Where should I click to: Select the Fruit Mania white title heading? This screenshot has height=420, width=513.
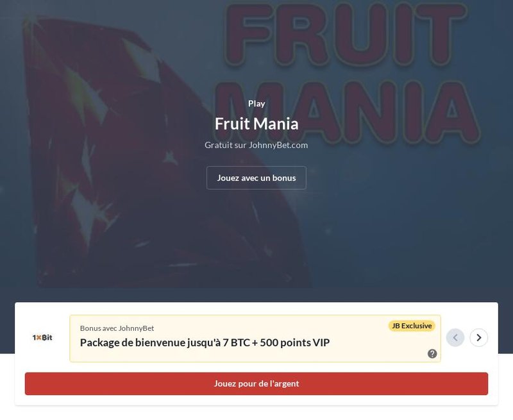click(x=256, y=123)
